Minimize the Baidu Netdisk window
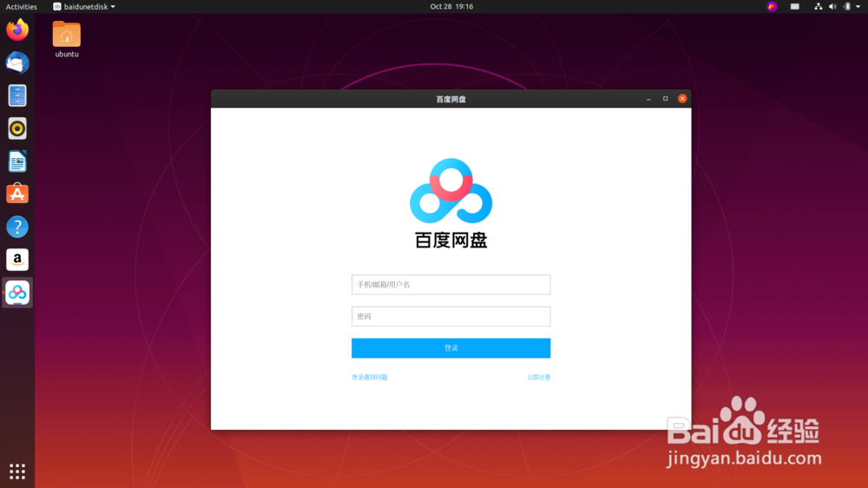This screenshot has width=868, height=488. point(648,99)
